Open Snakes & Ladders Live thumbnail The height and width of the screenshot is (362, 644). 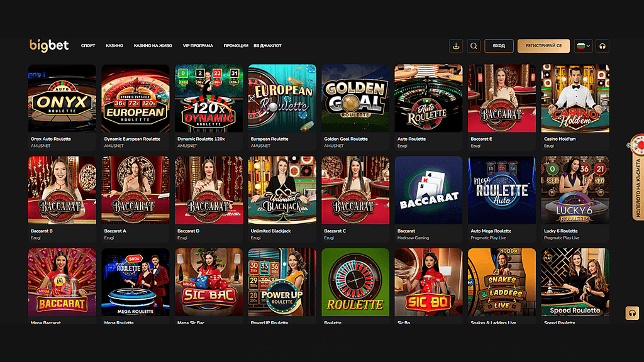point(502,282)
